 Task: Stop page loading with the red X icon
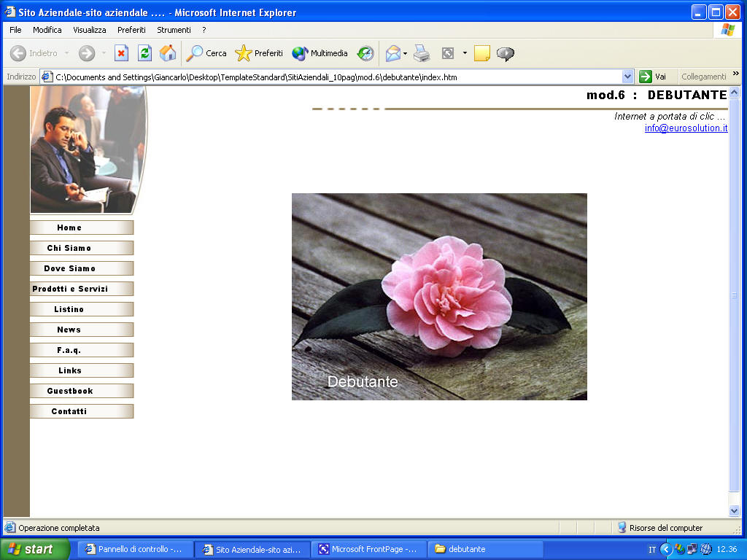(122, 53)
